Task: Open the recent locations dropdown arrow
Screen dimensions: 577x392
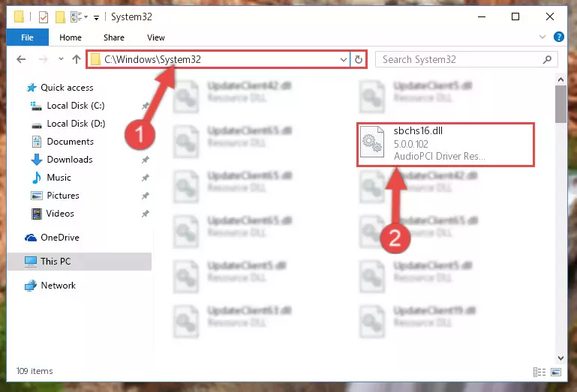Action: pyautogui.click(x=61, y=58)
